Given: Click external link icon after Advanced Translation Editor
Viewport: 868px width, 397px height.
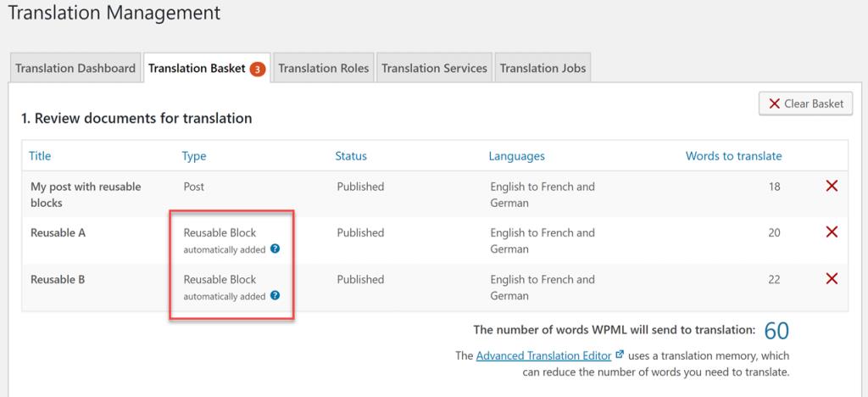Looking at the screenshot, I should point(619,355).
